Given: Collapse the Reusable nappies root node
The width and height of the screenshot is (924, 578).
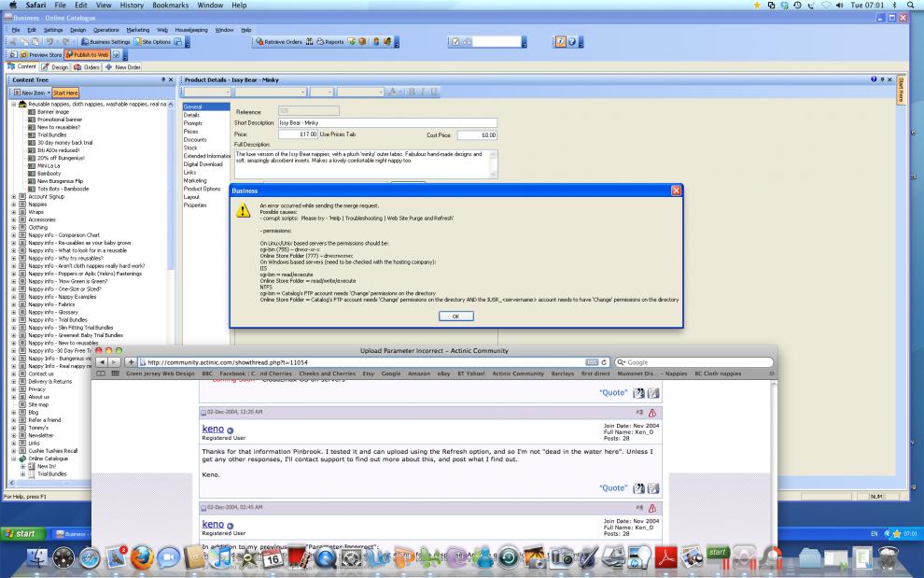Looking at the screenshot, I should pos(13,104).
